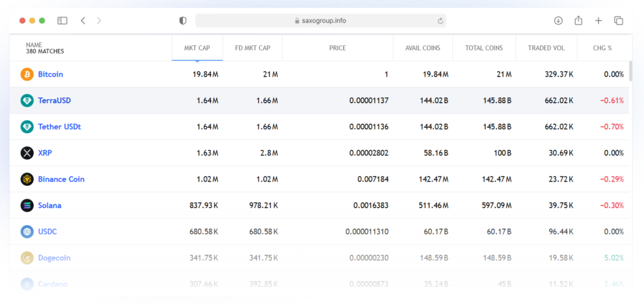
Task: Open the TerraUSD coin link
Action: pos(55,101)
